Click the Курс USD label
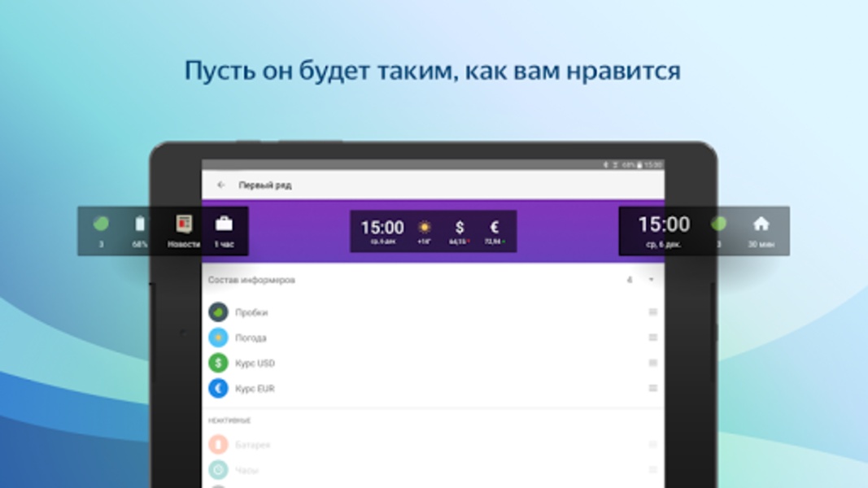The width and height of the screenshot is (868, 488). click(255, 364)
